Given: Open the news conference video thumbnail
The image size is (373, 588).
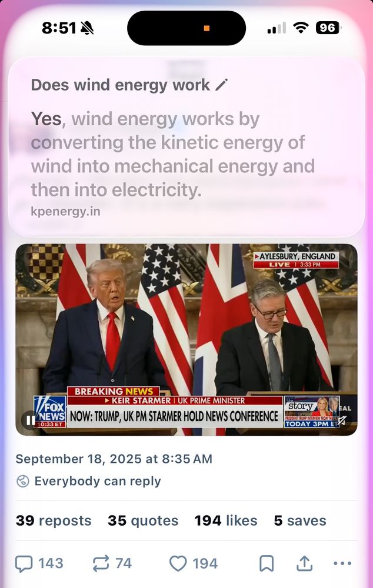Looking at the screenshot, I should point(186,340).
